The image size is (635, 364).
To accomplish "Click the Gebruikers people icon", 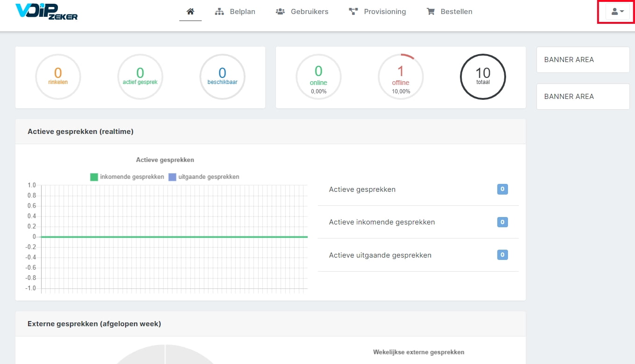I will [280, 12].
